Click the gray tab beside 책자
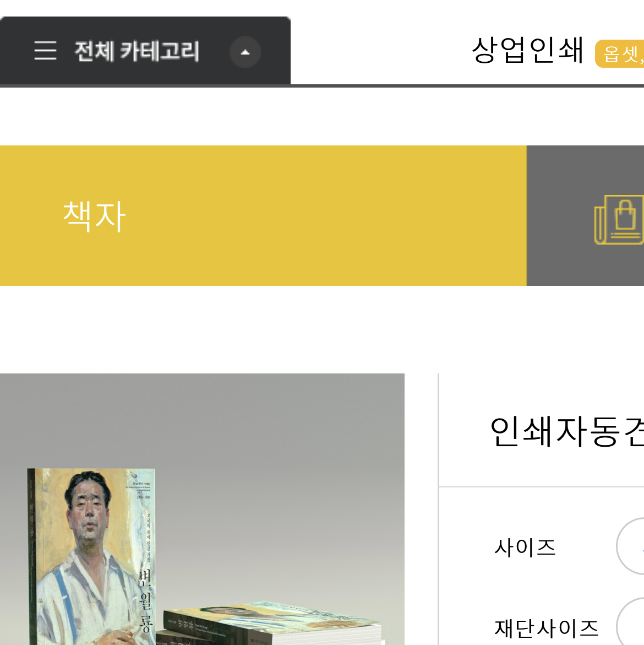This screenshot has height=645, width=644. [585, 215]
